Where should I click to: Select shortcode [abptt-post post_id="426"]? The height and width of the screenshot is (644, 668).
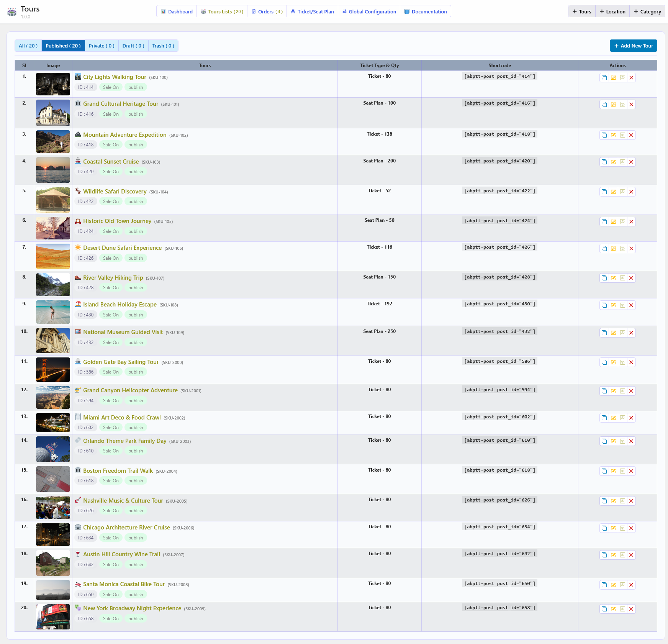coord(499,247)
